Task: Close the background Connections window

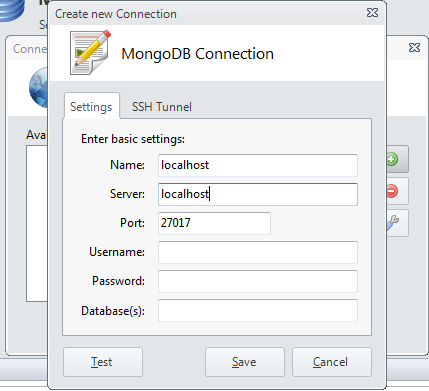Action: pos(414,48)
